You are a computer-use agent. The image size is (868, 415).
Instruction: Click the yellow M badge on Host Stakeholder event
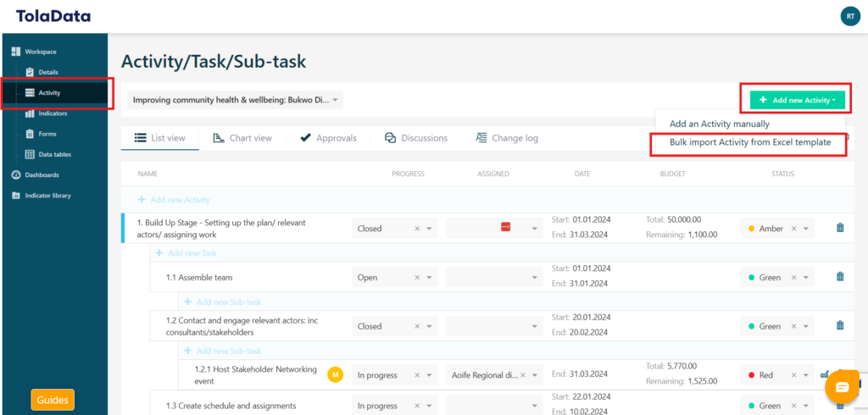click(x=335, y=374)
